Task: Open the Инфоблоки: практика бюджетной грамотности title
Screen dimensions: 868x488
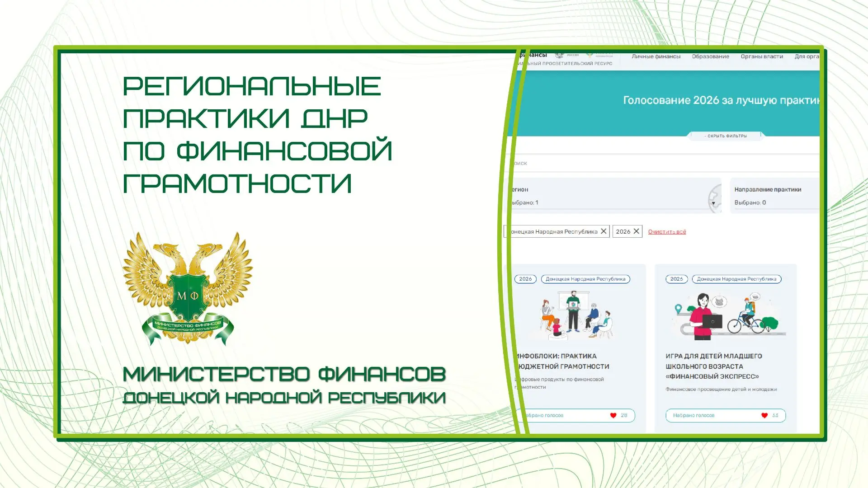Action: 562,361
